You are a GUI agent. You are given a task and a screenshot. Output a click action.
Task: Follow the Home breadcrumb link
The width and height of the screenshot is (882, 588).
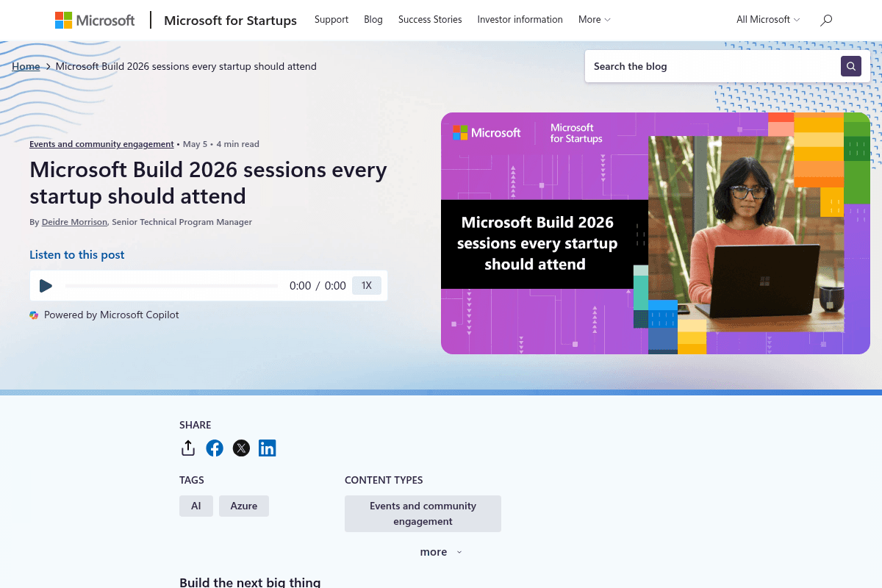pos(26,66)
